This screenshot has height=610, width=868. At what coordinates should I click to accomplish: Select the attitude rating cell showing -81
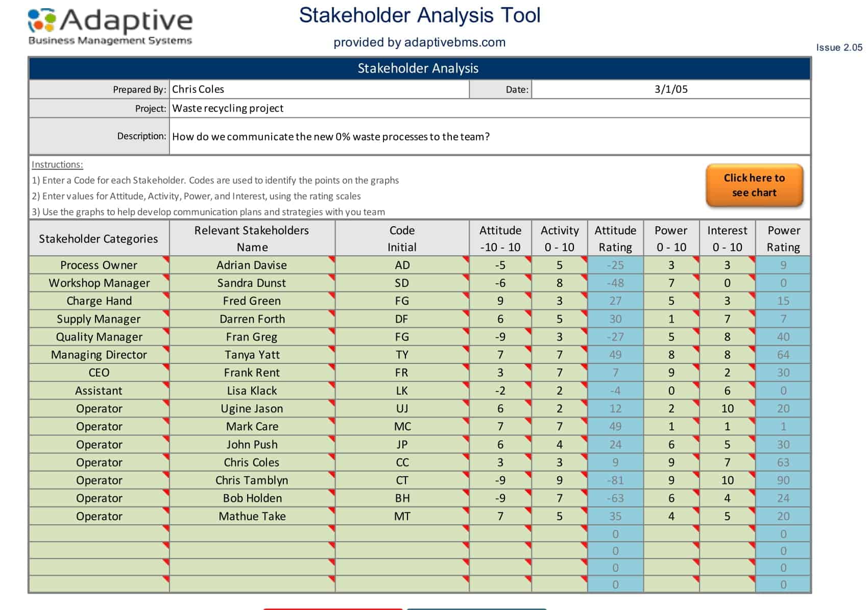point(615,480)
